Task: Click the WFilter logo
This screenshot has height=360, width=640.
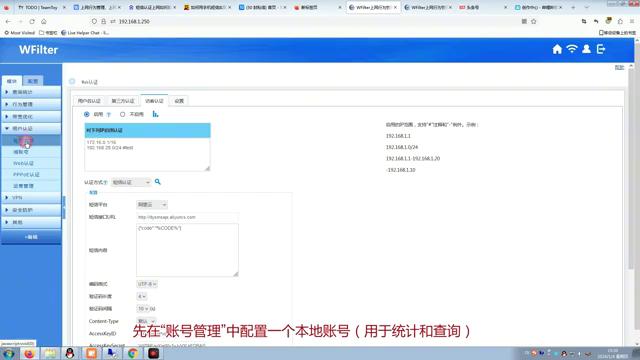Action: [x=38, y=50]
